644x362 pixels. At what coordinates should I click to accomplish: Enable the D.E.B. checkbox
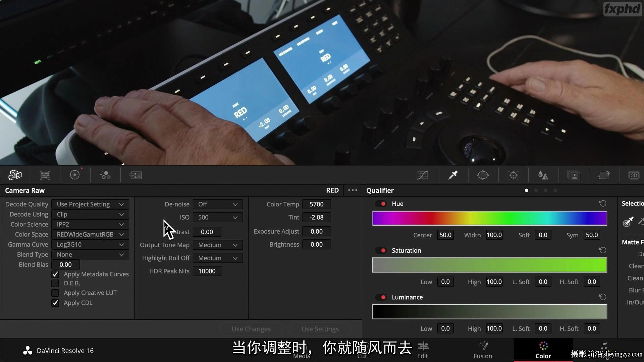tap(55, 283)
